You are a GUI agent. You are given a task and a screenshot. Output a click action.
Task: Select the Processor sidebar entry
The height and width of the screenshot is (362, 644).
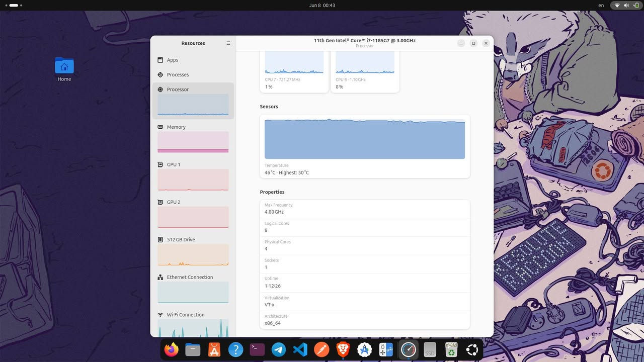point(193,101)
